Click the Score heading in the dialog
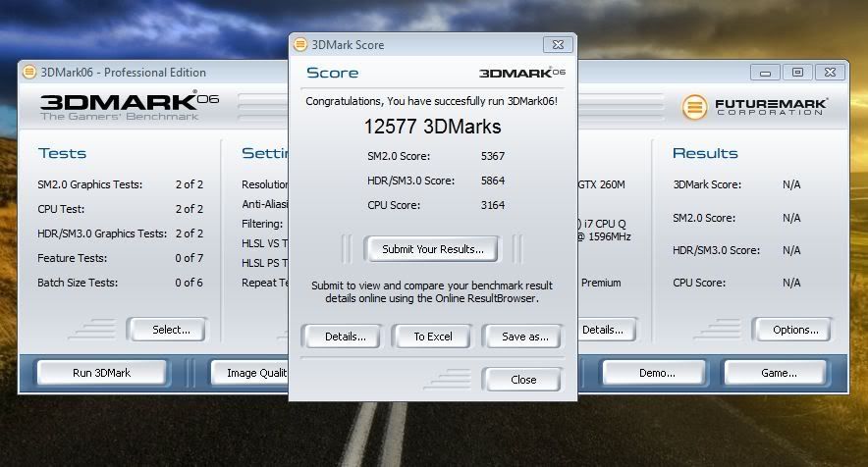This screenshot has height=467, width=868. pos(332,73)
